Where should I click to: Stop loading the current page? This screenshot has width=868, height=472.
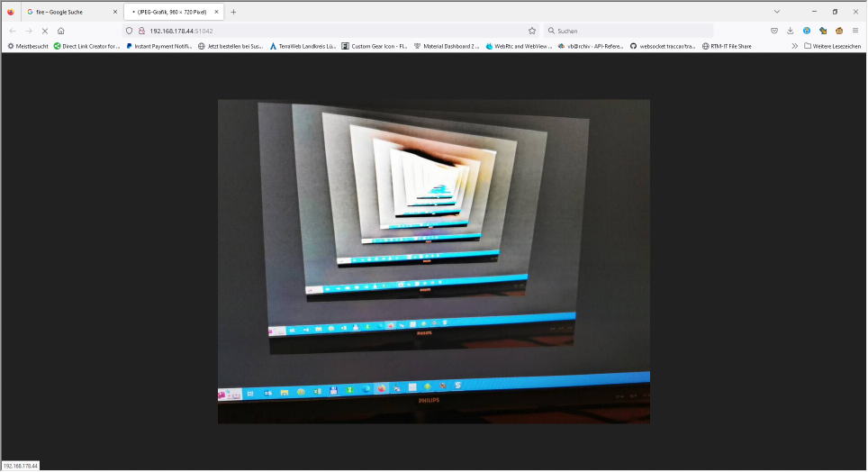tap(44, 31)
